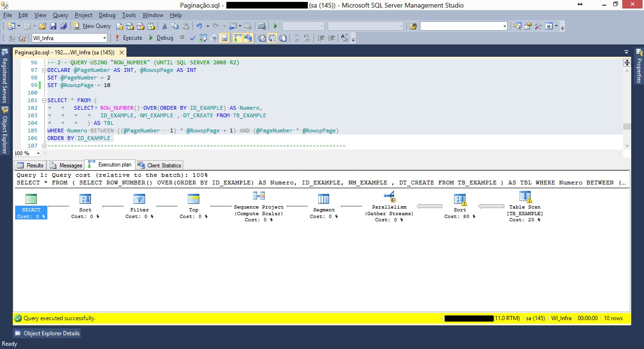Cut the selection with the scissors icon

click(x=164, y=26)
